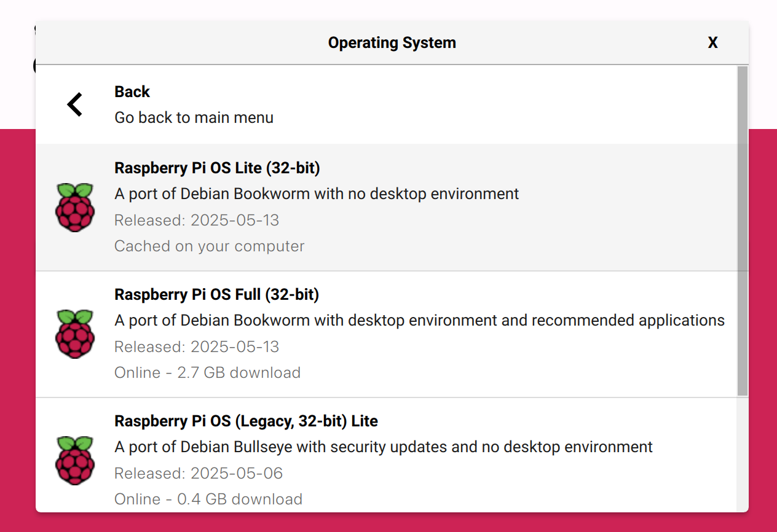Close the Operating System dialog with X
Screen dimensions: 777x532
click(x=712, y=42)
